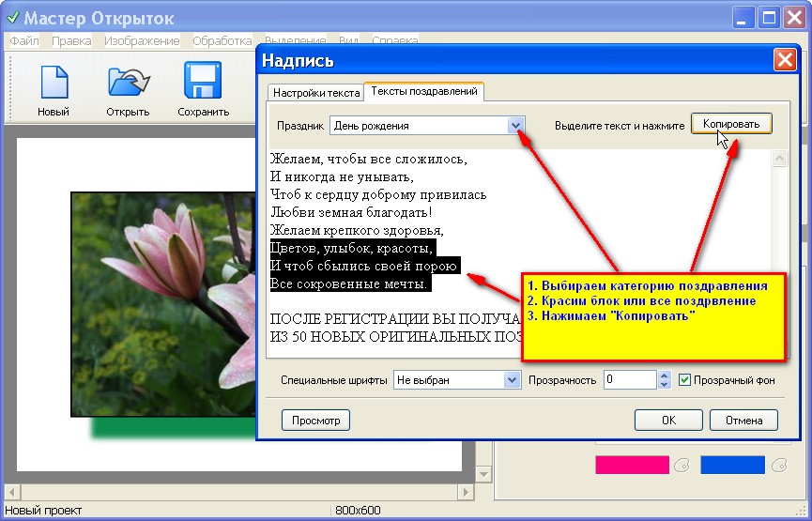Click the Новый new document icon
The image size is (812, 521).
[54, 82]
